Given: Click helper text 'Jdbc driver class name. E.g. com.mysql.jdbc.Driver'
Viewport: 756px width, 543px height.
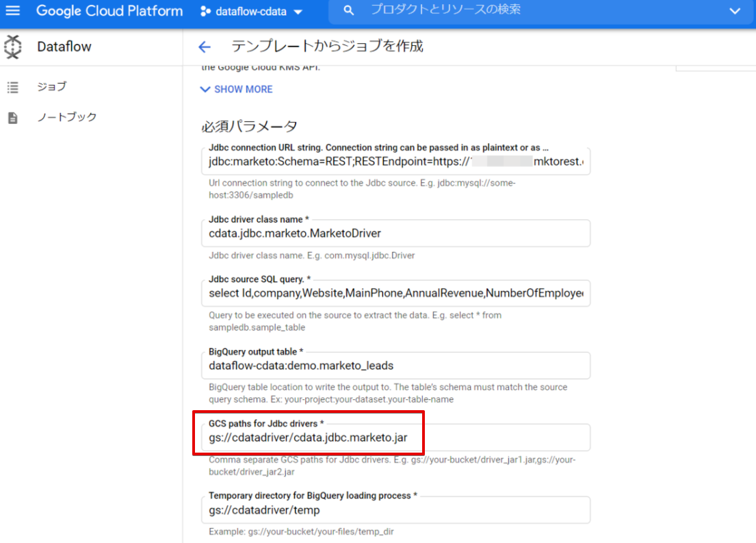Looking at the screenshot, I should (x=311, y=255).
